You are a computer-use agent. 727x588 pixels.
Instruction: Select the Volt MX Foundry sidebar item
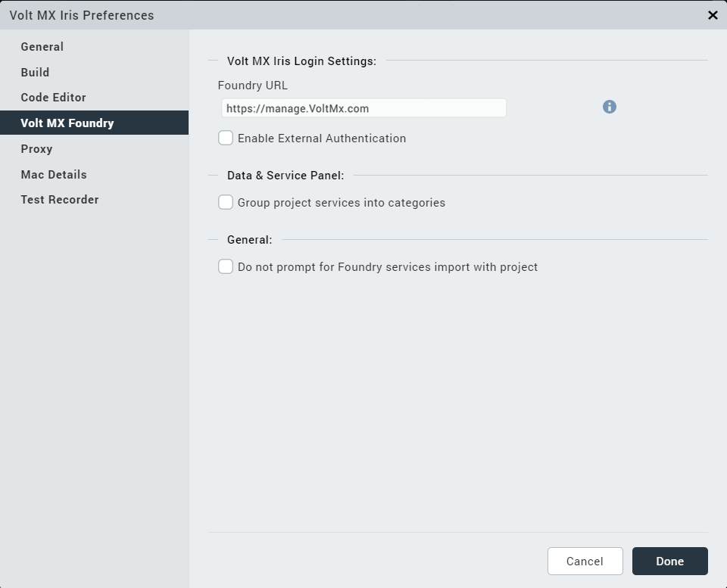click(x=67, y=123)
